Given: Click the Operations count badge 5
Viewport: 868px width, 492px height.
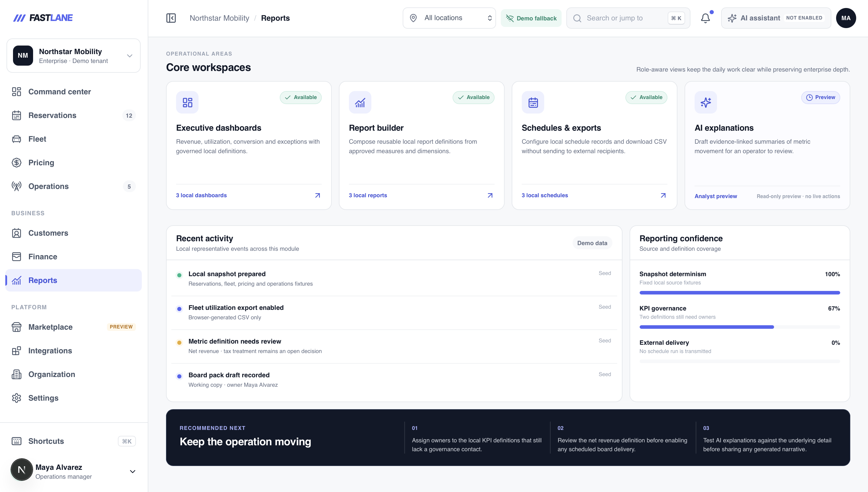Looking at the screenshot, I should [x=129, y=187].
